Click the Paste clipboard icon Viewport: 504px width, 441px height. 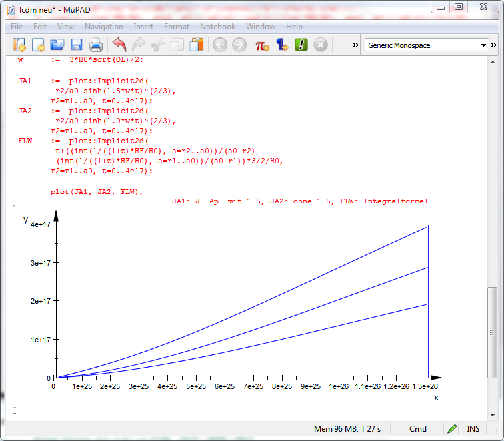[x=196, y=45]
